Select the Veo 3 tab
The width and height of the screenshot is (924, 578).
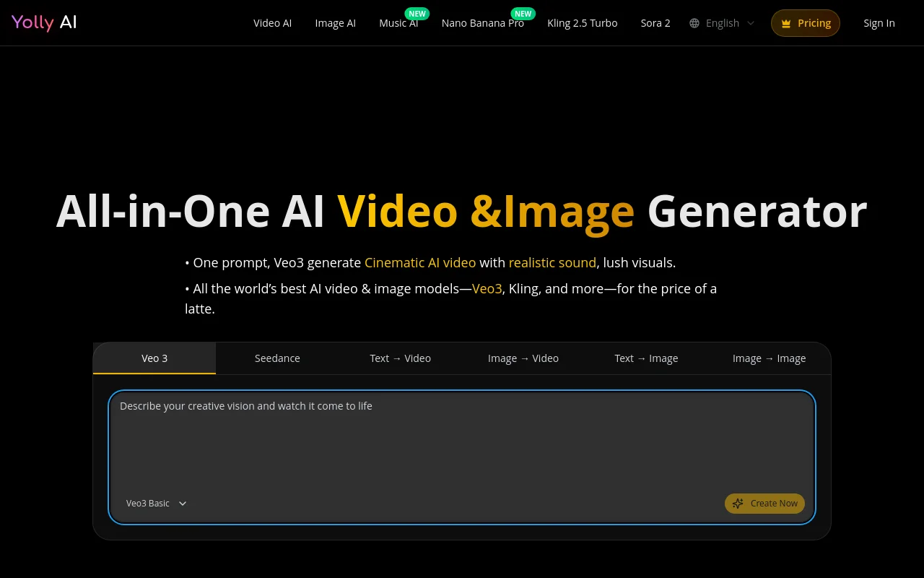click(x=154, y=358)
